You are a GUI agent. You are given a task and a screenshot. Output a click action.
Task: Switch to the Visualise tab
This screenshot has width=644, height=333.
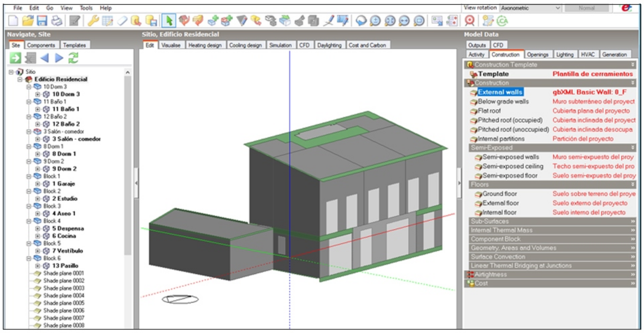pyautogui.click(x=170, y=45)
